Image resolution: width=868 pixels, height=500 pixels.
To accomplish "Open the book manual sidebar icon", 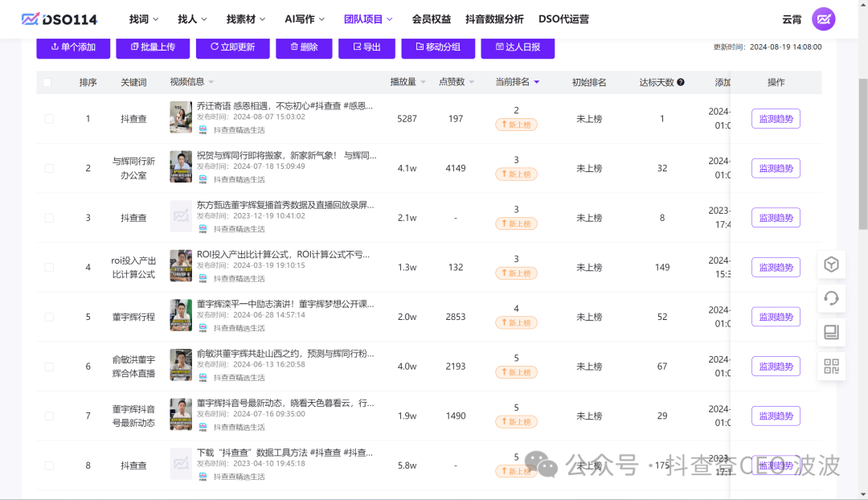I will coord(831,332).
